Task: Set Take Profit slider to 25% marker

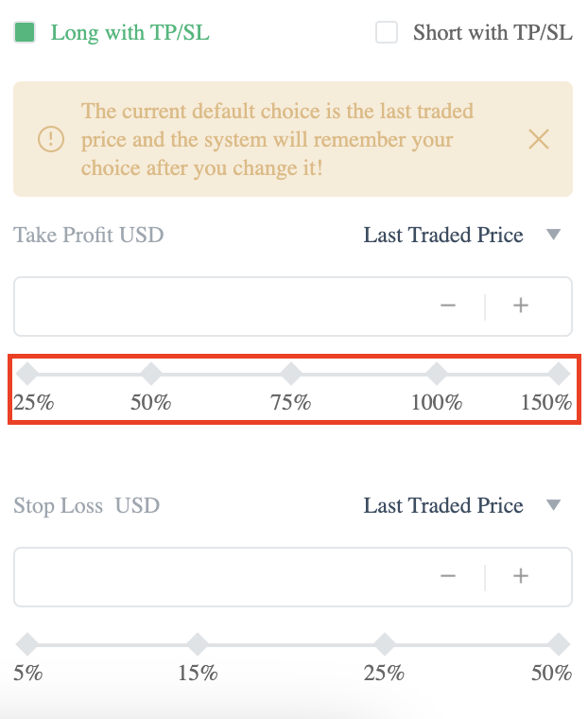Action: click(x=27, y=374)
